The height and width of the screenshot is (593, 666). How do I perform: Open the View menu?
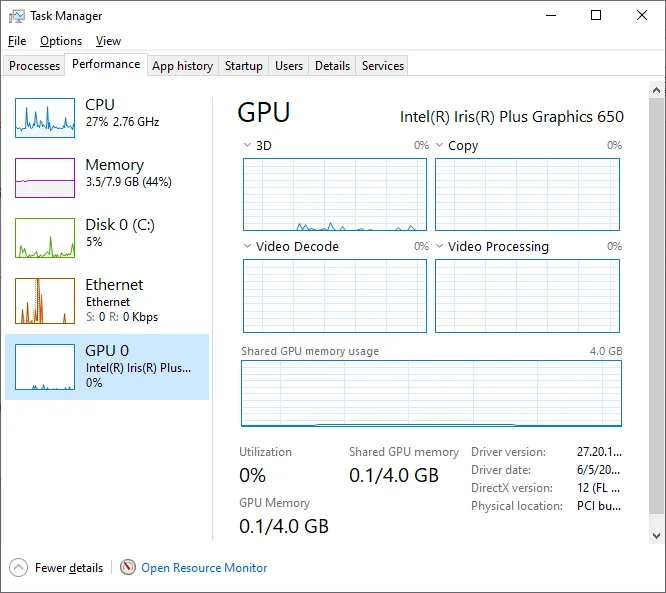108,41
